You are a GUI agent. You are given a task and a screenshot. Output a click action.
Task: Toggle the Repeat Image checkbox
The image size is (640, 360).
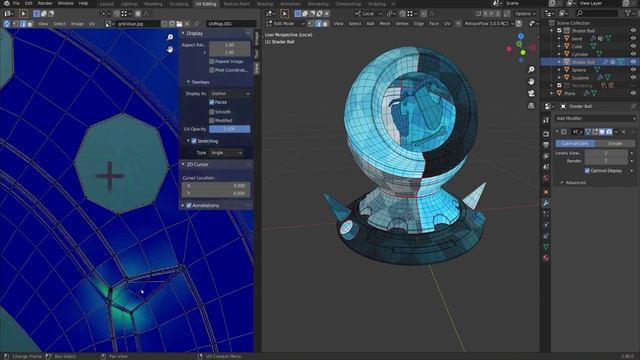coord(211,61)
